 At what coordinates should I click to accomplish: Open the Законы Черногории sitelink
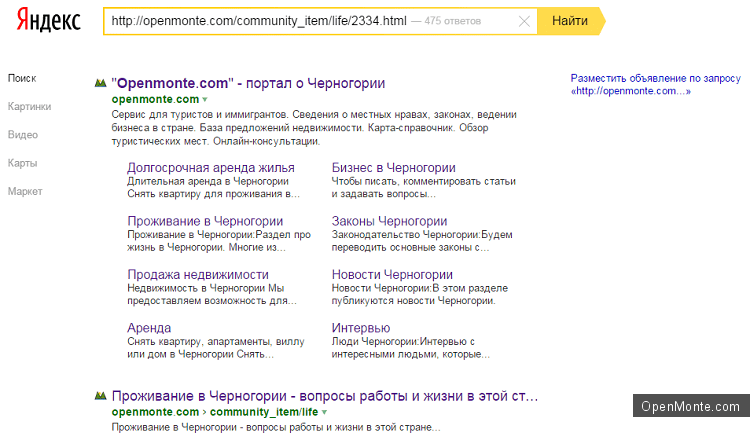[x=389, y=221]
